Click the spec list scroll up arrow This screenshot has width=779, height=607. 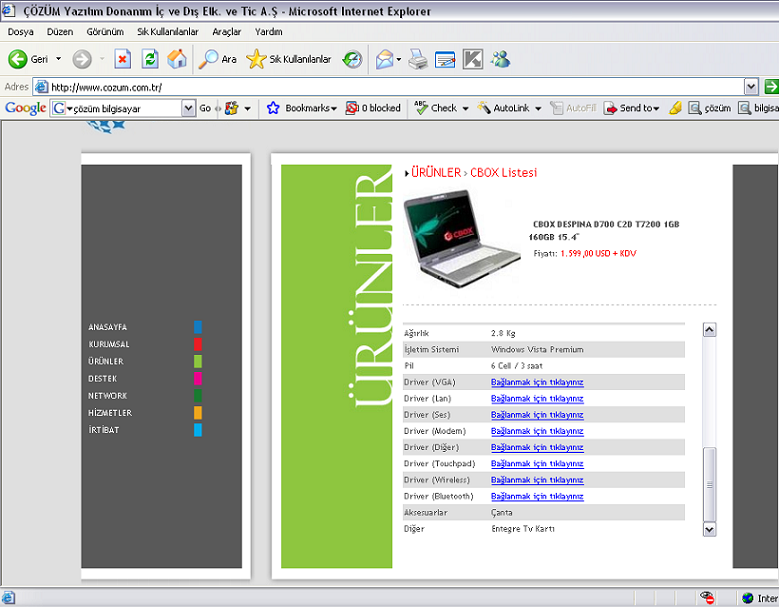(x=709, y=329)
